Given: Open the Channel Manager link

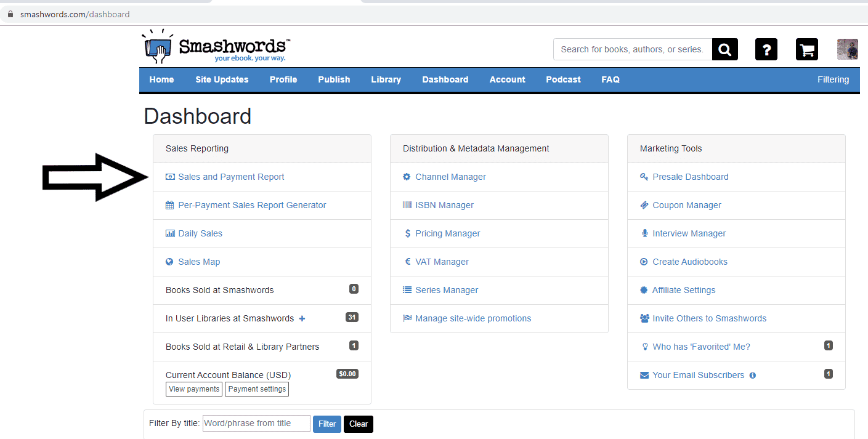Looking at the screenshot, I should pyautogui.click(x=450, y=177).
